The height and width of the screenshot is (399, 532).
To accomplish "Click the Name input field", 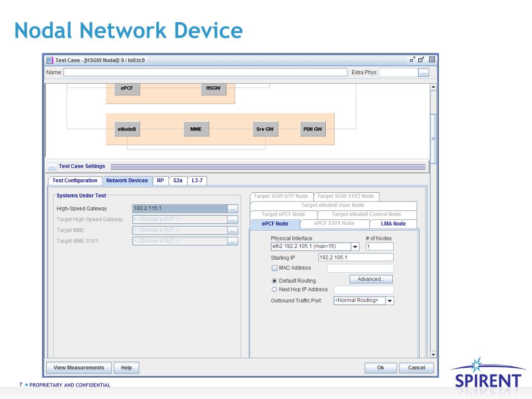I will tap(205, 72).
